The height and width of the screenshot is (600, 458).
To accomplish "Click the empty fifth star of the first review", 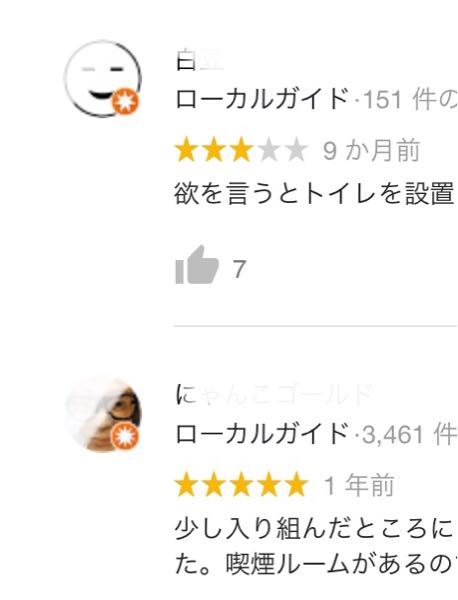I will click(x=296, y=150).
